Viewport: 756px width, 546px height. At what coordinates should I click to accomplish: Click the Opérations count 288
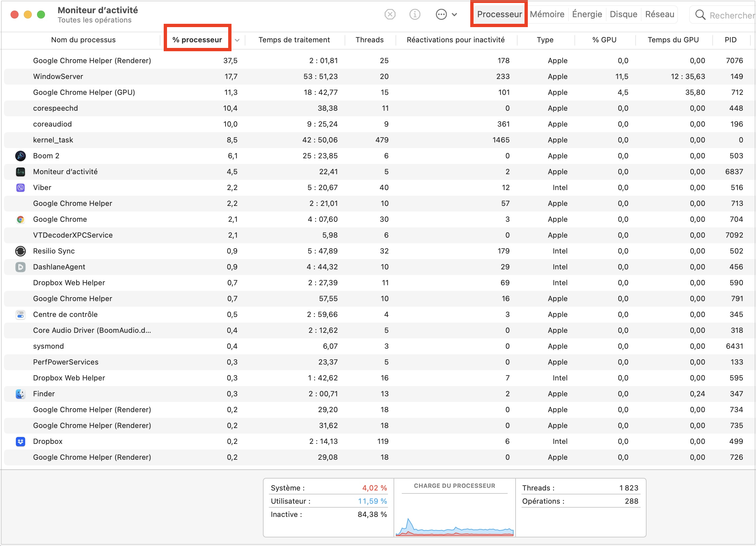[631, 501]
